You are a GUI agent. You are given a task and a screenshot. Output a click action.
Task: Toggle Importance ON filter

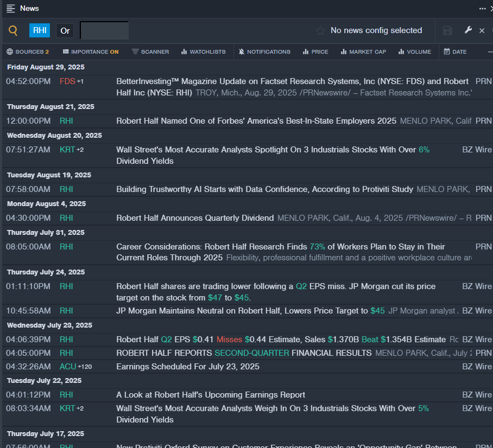[x=91, y=52]
